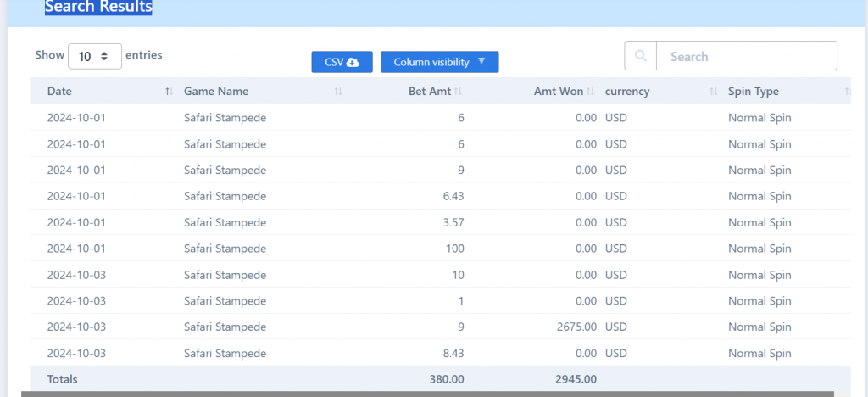Click into the Search input field
Screen dimensions: 868x397
[x=746, y=56]
